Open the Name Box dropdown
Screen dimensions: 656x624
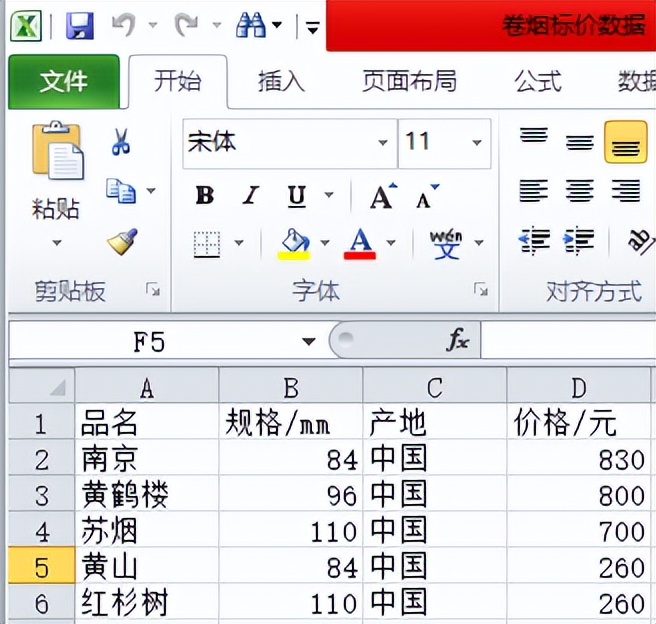click(309, 342)
